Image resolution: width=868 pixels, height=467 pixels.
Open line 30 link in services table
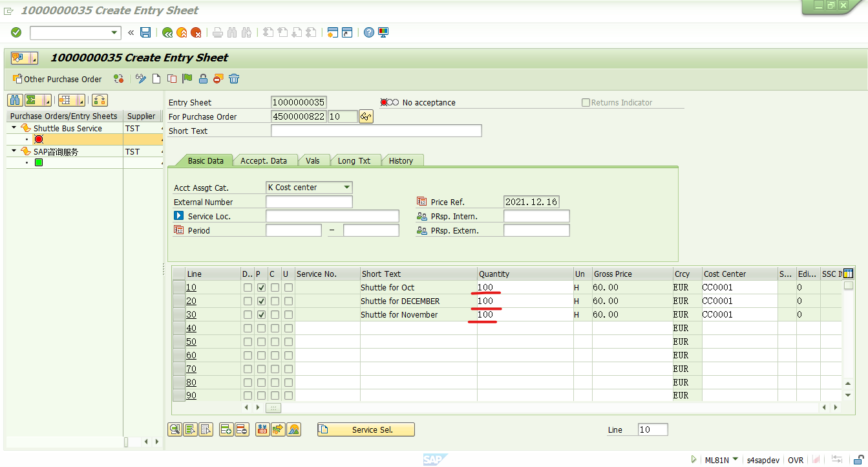pos(191,314)
